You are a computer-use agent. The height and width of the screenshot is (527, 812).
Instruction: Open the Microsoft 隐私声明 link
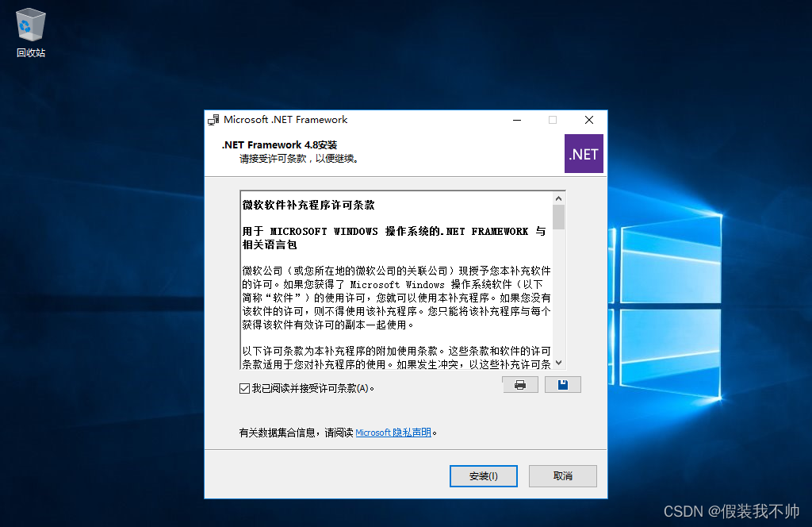click(x=393, y=432)
